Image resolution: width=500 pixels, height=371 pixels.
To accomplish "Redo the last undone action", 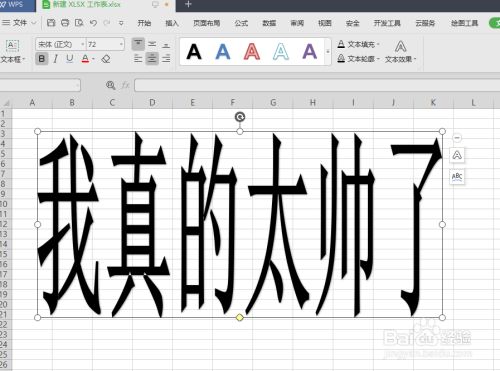I will [x=107, y=23].
